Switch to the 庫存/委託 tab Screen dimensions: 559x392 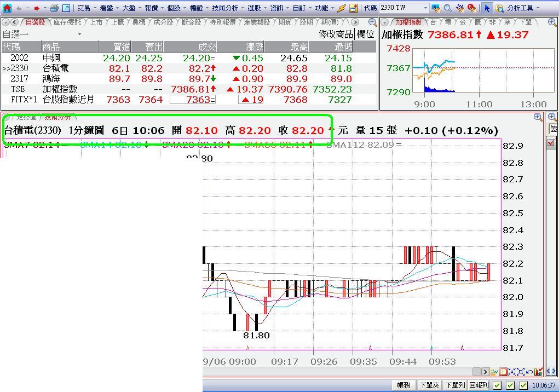(x=67, y=22)
